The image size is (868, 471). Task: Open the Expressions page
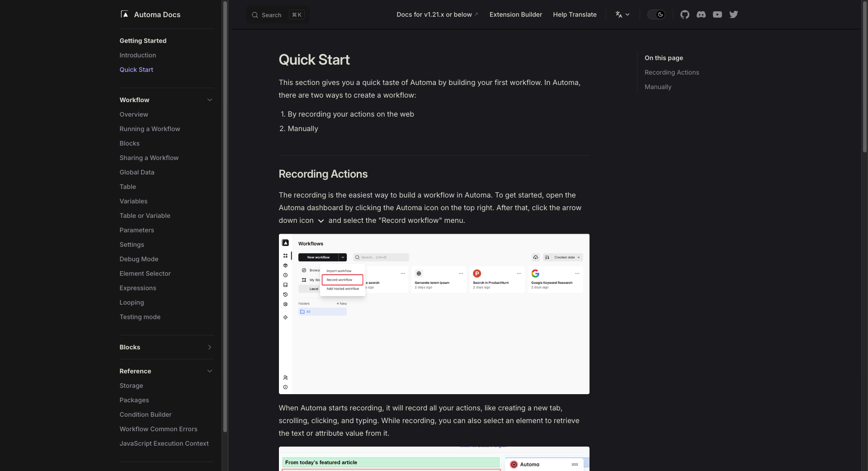click(x=138, y=288)
